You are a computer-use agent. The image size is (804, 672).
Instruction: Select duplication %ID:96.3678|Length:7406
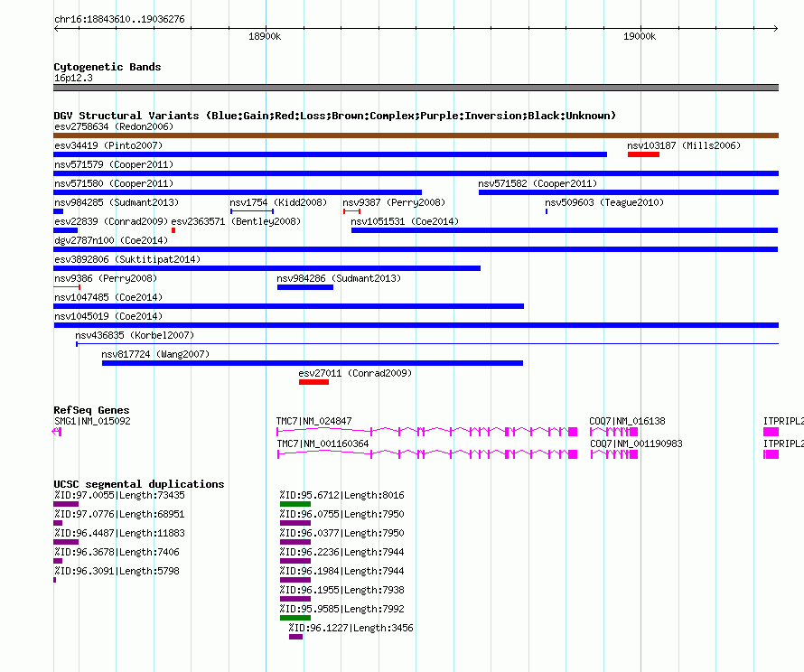[117, 552]
